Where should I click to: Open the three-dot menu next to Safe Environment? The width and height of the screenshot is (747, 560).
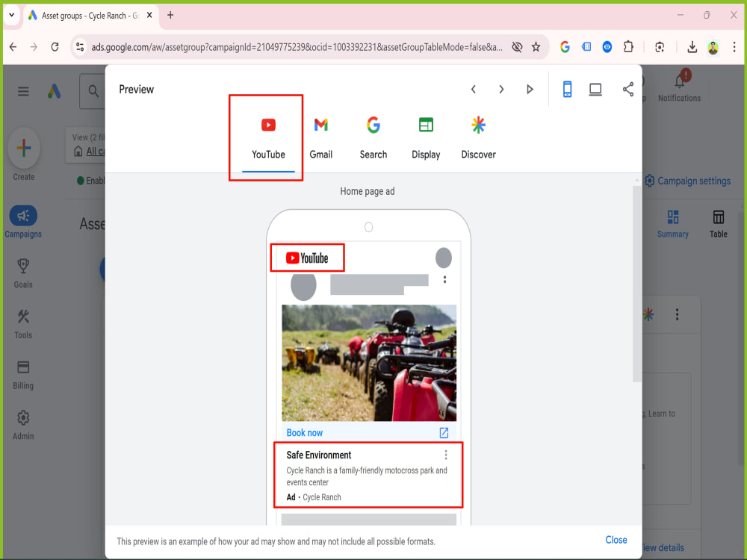445,455
